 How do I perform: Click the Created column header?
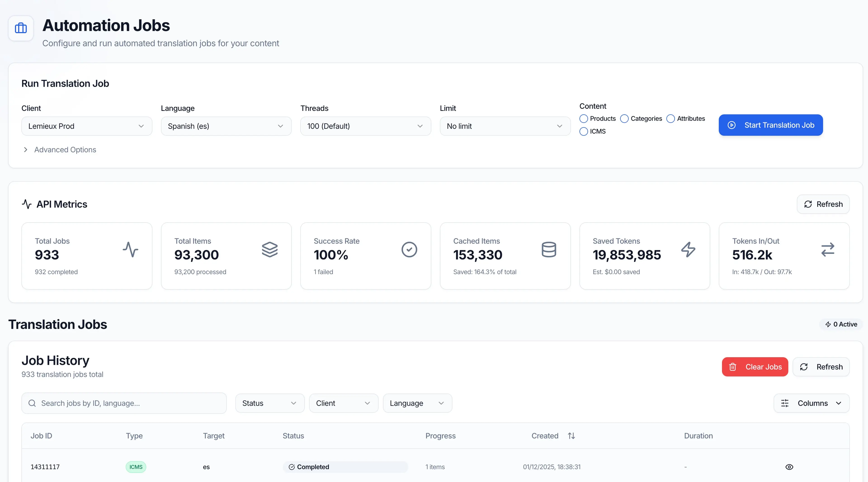(x=545, y=436)
